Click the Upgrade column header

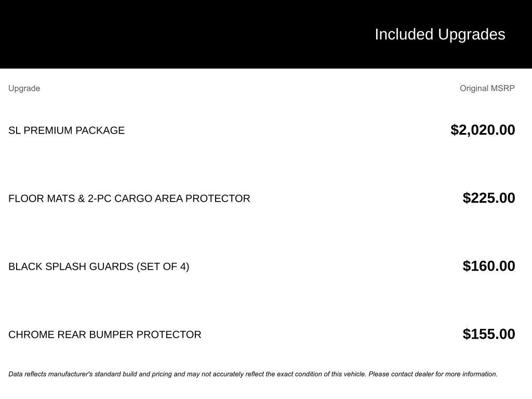[24, 88]
